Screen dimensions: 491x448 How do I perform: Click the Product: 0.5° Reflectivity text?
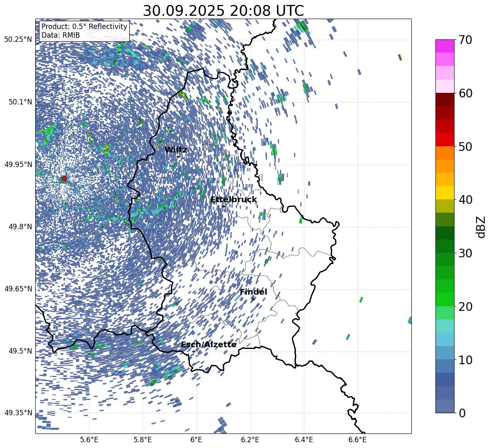click(x=84, y=27)
